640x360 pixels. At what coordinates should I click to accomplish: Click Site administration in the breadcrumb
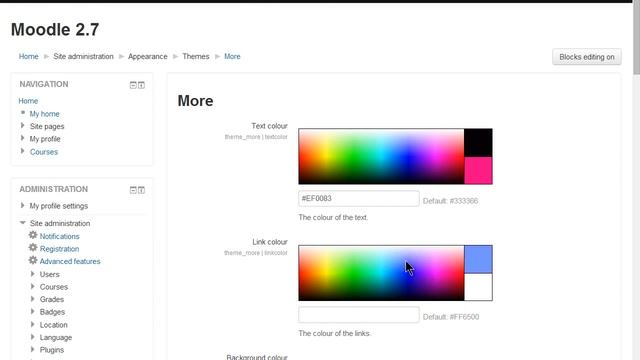tap(83, 56)
